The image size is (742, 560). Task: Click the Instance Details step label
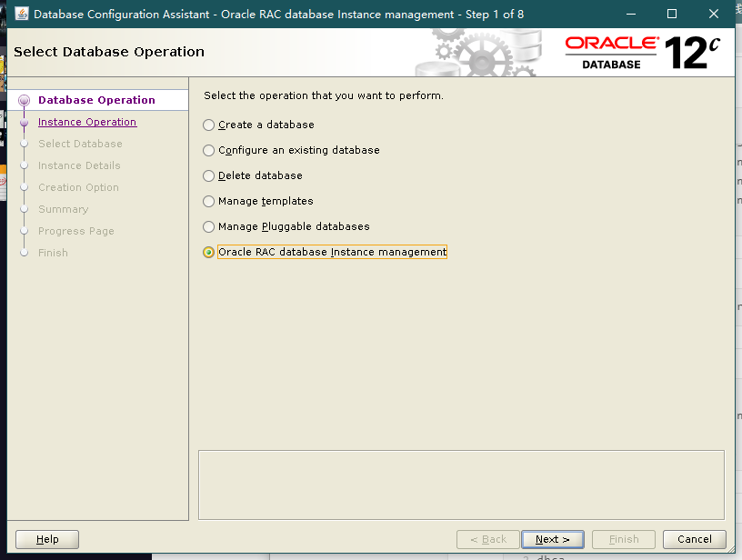[x=79, y=165]
